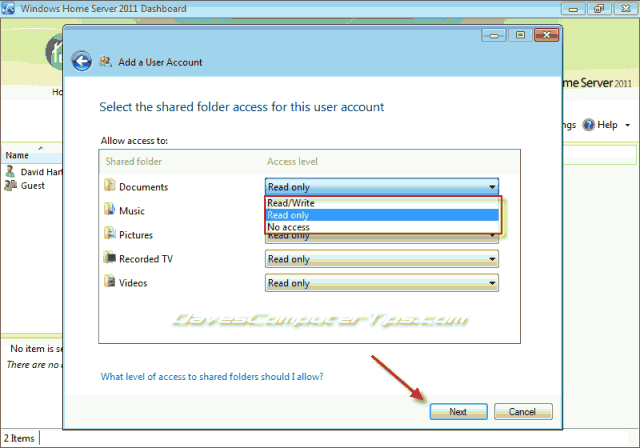The height and width of the screenshot is (448, 640).
Task: Click the '2 Items' status bar text
Action: point(19,438)
